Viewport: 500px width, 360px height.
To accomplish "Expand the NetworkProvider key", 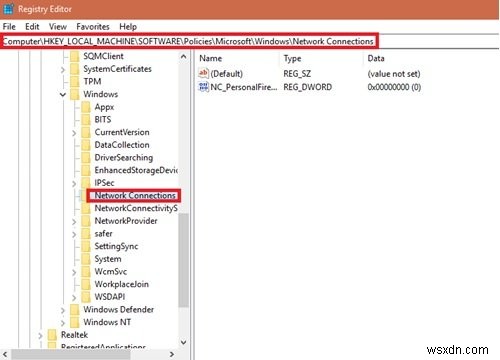I will 74,222.
